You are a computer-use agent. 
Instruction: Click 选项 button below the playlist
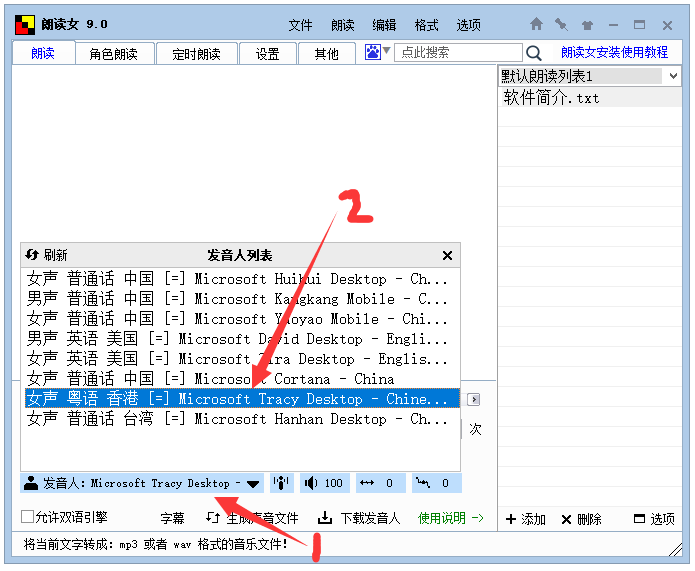pyautogui.click(x=654, y=519)
